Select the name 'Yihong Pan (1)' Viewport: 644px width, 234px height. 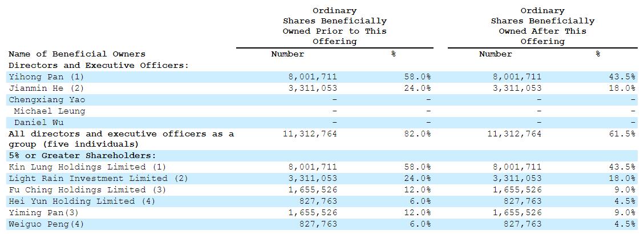coord(46,77)
